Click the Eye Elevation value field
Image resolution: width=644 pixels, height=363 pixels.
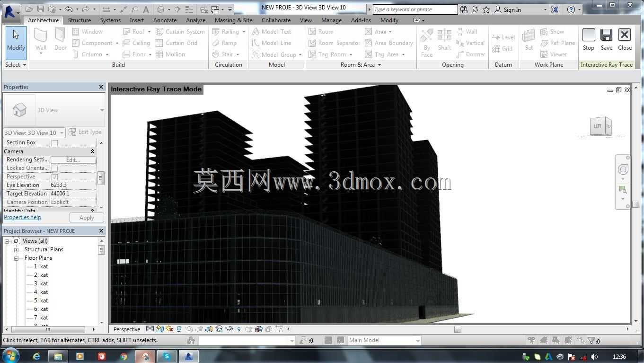click(73, 185)
